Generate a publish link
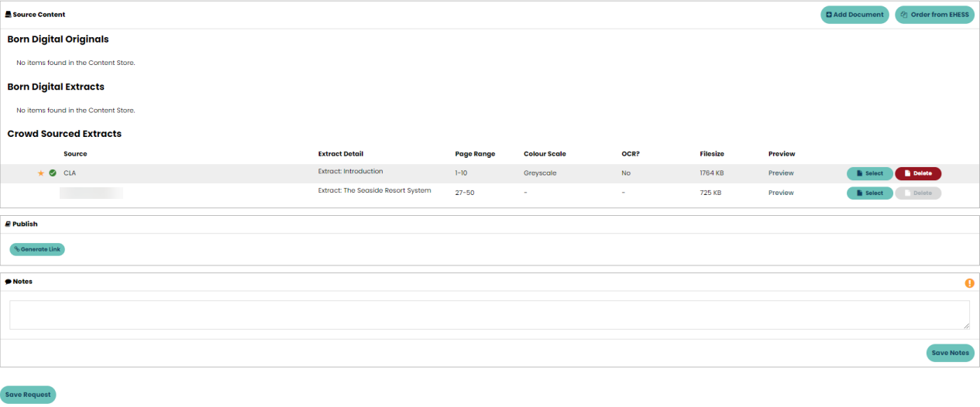 pyautogui.click(x=37, y=250)
